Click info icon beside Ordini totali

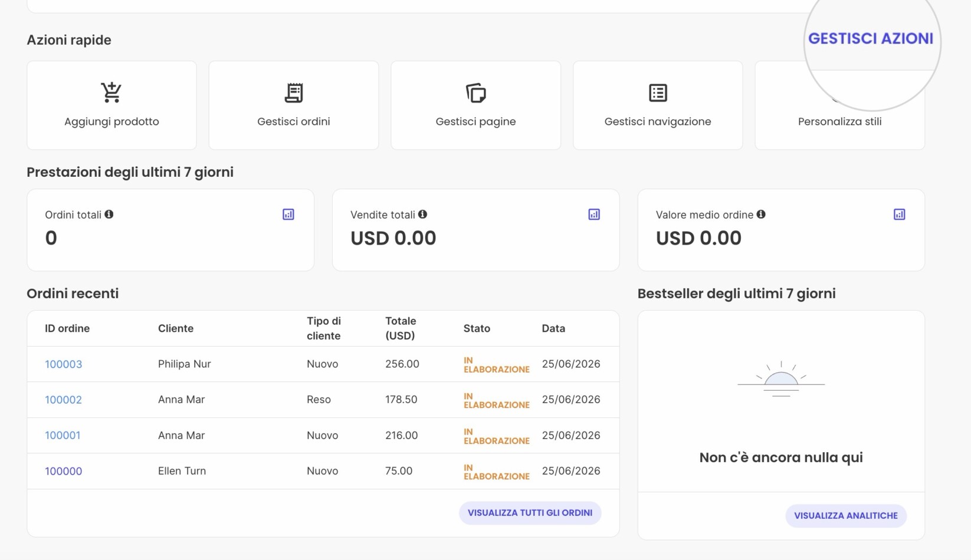coord(109,215)
